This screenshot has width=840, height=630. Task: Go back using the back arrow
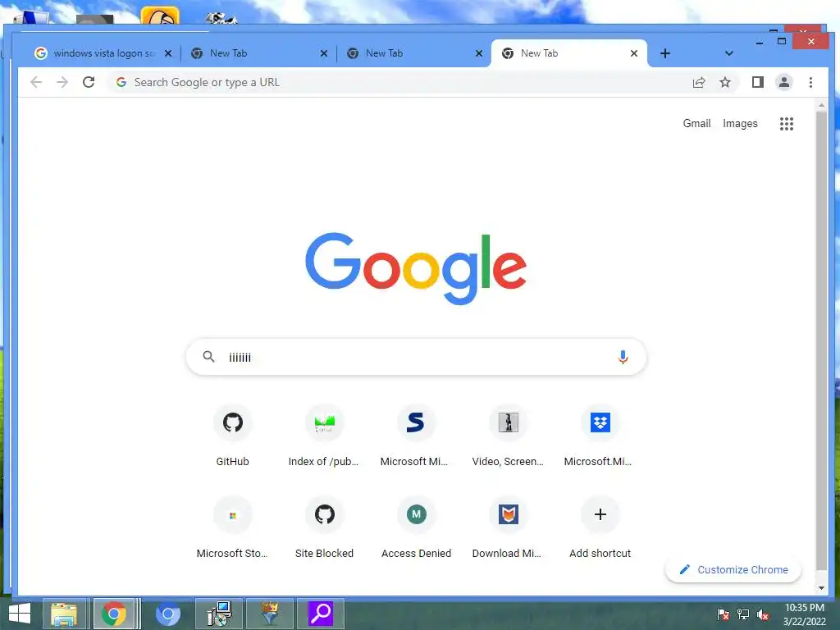(x=36, y=82)
